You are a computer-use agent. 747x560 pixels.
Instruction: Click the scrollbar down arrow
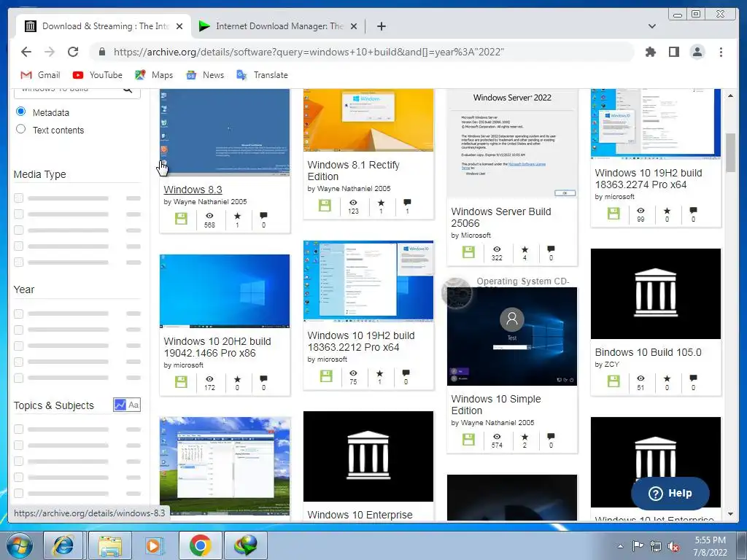(x=730, y=514)
